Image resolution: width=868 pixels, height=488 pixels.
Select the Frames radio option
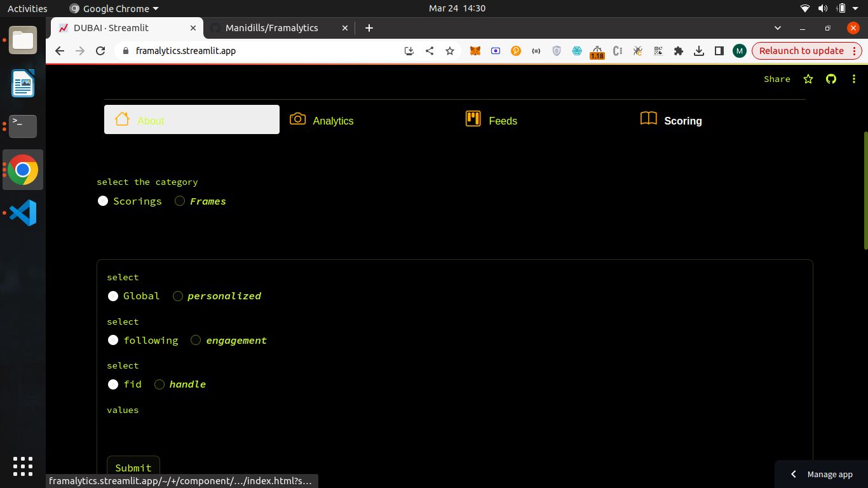point(200,201)
